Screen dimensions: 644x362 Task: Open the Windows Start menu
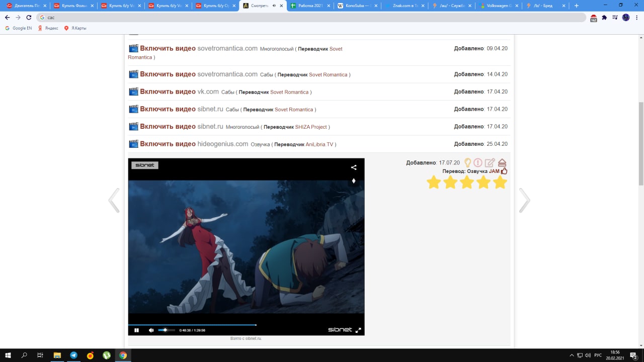click(8, 355)
